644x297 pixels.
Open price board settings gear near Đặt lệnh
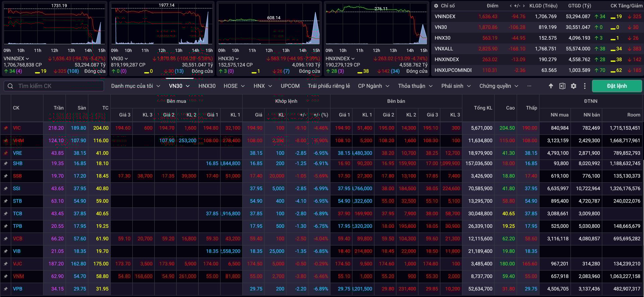point(574,86)
